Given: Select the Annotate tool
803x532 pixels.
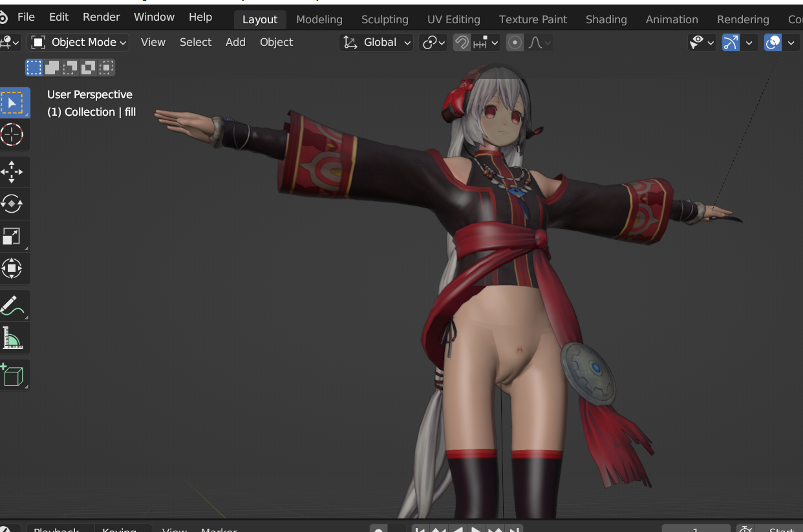Looking at the screenshot, I should point(13,305).
